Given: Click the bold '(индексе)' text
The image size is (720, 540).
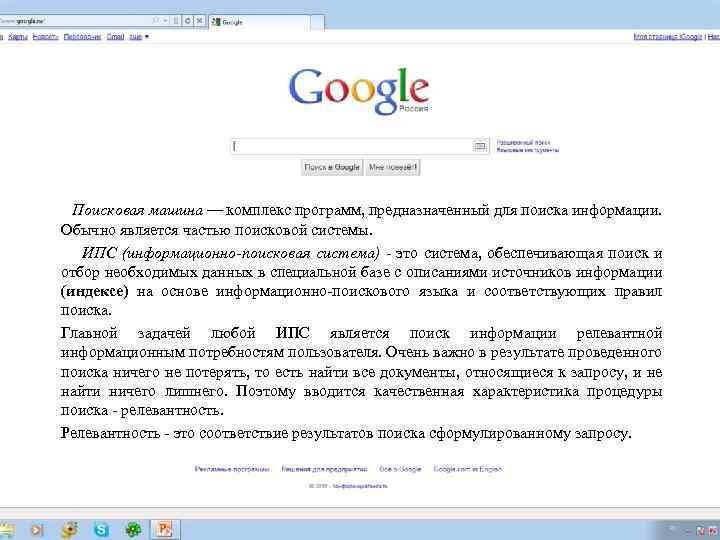Looking at the screenshot, I should tap(95, 292).
